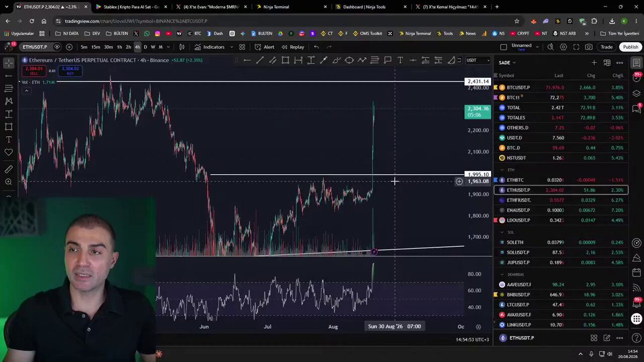Click the Trade button
Viewport: 644px width, 362px height.
pyautogui.click(x=606, y=47)
